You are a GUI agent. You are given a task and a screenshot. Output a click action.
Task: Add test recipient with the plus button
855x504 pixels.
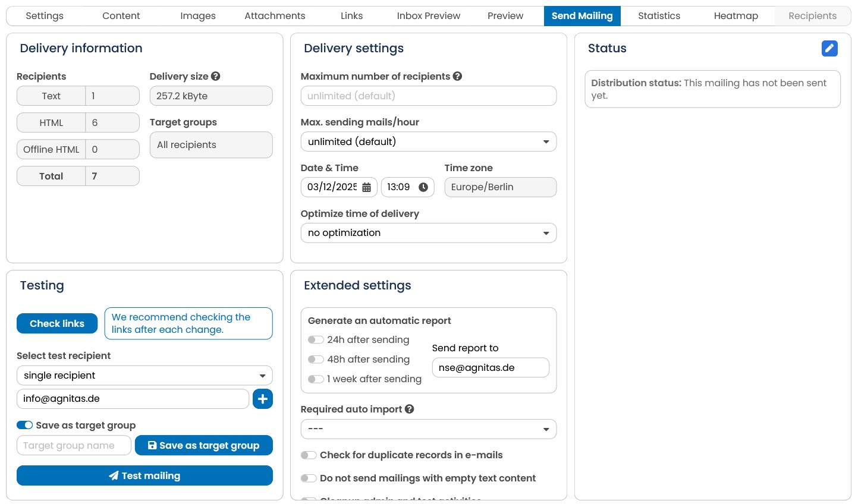coord(263,399)
